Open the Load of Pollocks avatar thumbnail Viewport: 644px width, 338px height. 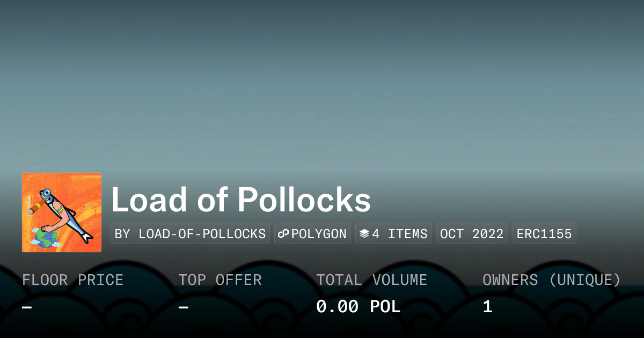coord(62,212)
